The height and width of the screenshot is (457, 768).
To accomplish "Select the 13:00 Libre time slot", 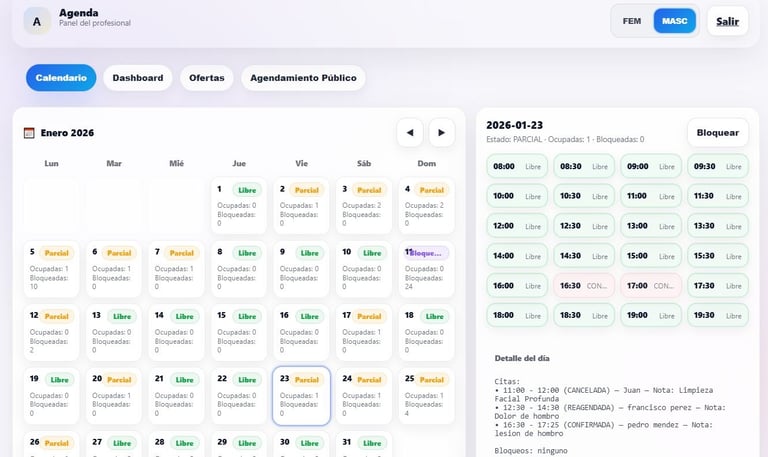I will 650,226.
